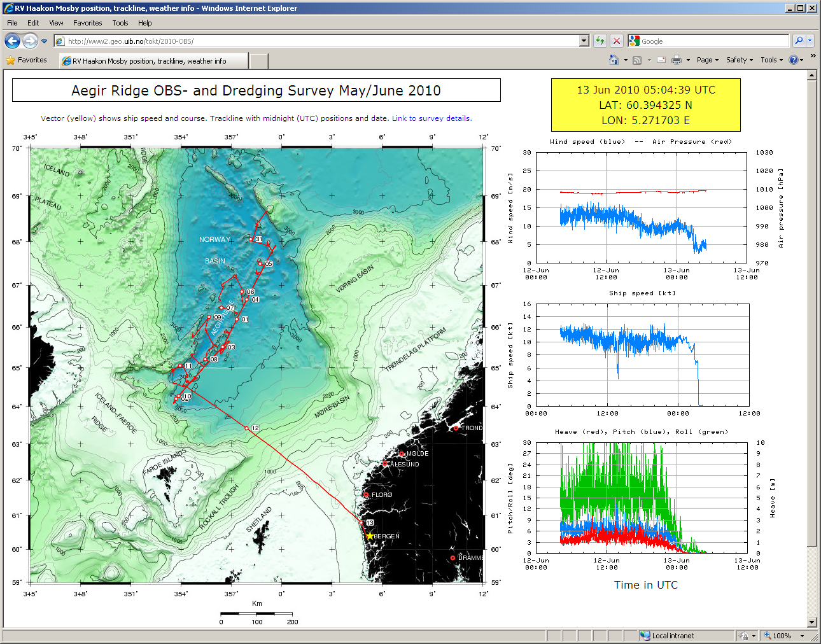Click the browser Back button
The height and width of the screenshot is (644, 821).
pos(12,41)
